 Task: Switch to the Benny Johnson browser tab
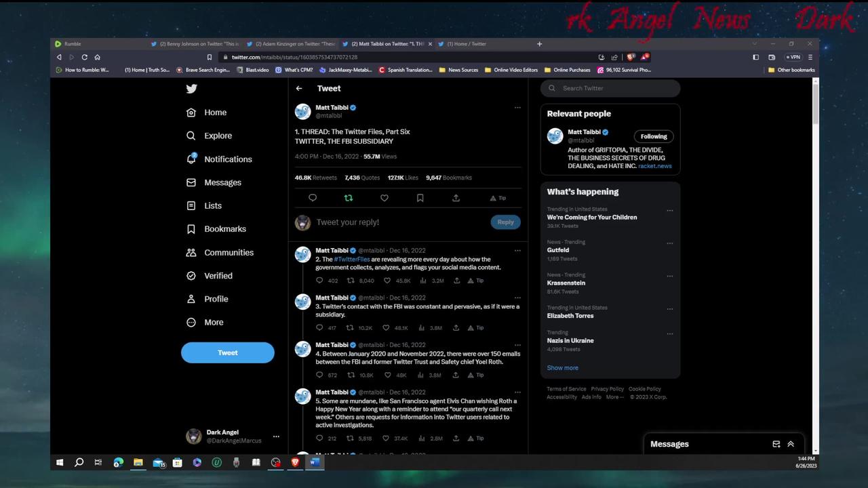(x=197, y=43)
